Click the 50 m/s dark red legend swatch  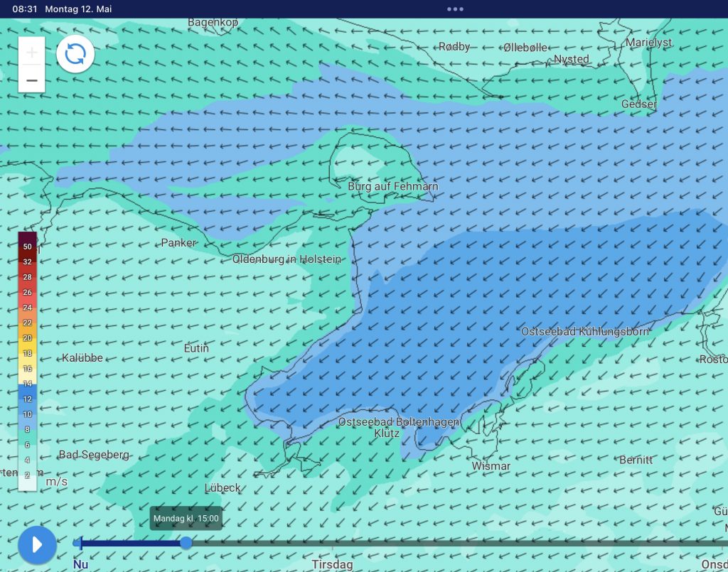point(28,246)
